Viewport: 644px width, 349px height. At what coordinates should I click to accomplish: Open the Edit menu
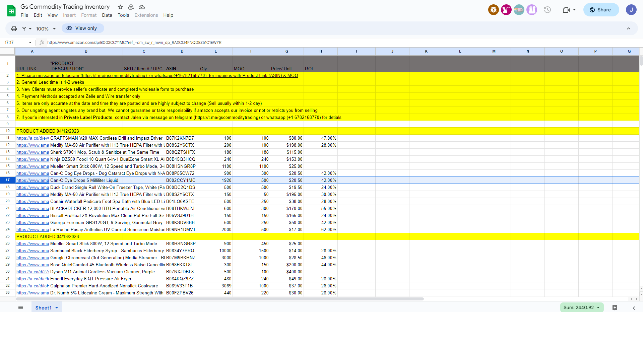tap(38, 15)
